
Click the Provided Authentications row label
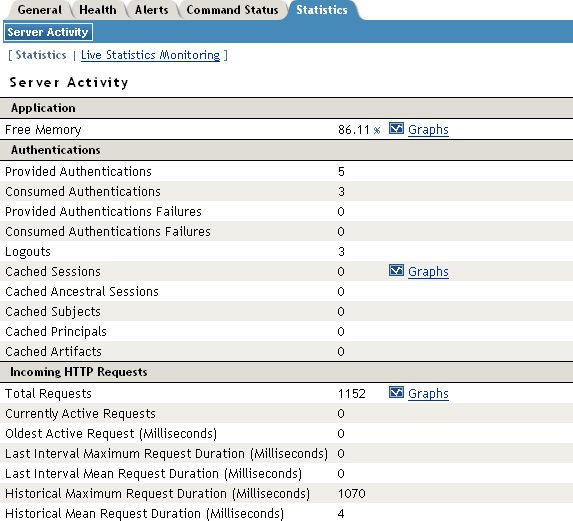click(78, 172)
